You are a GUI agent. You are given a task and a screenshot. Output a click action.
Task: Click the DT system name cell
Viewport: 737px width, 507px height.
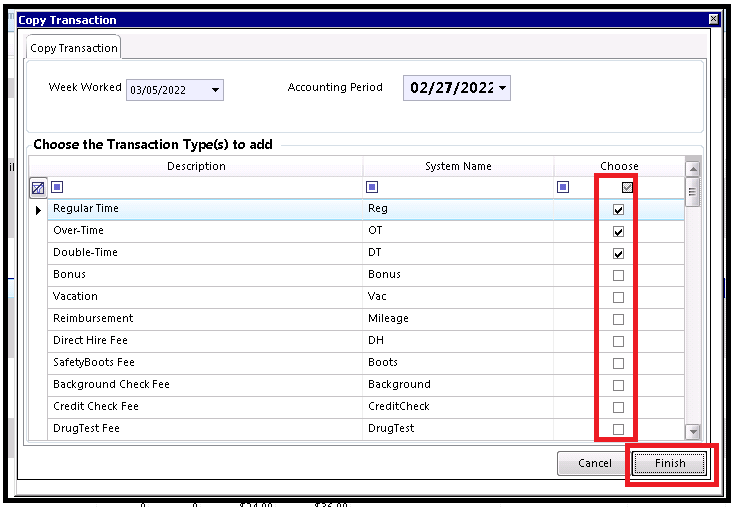(458, 254)
